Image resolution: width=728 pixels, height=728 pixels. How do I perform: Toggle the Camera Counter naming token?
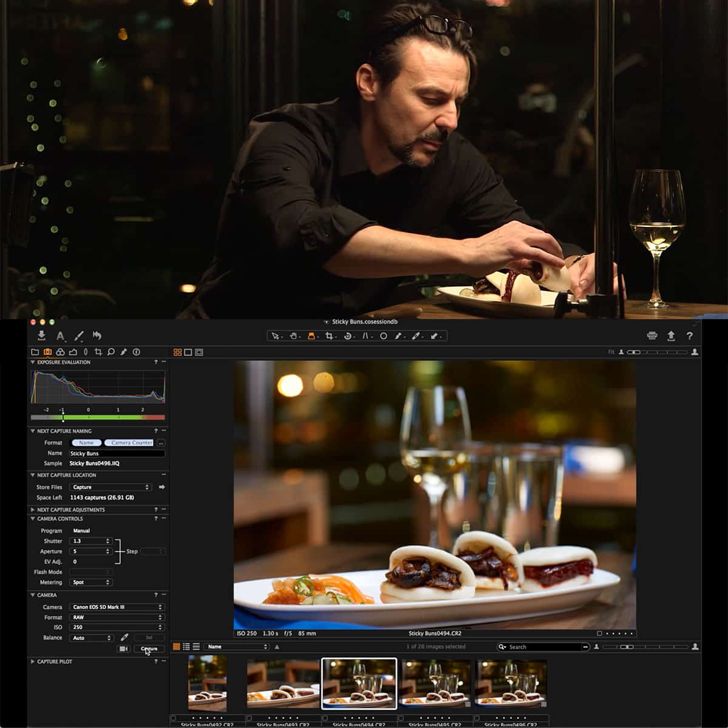click(130, 443)
